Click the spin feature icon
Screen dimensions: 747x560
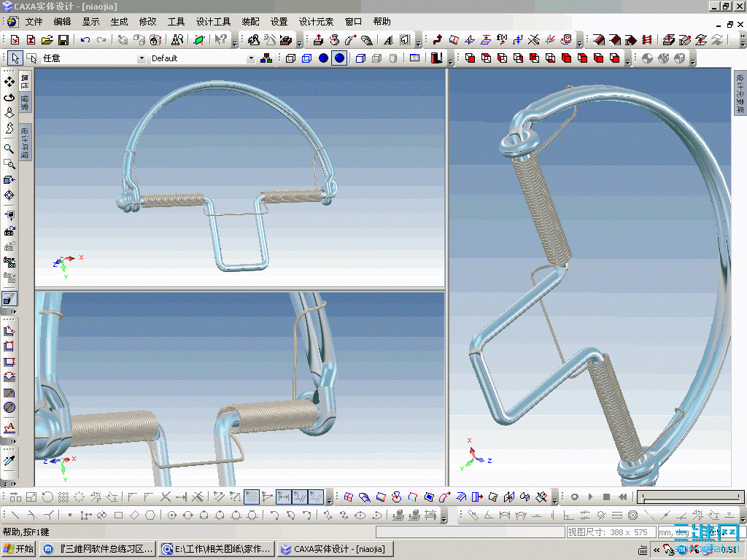334,40
